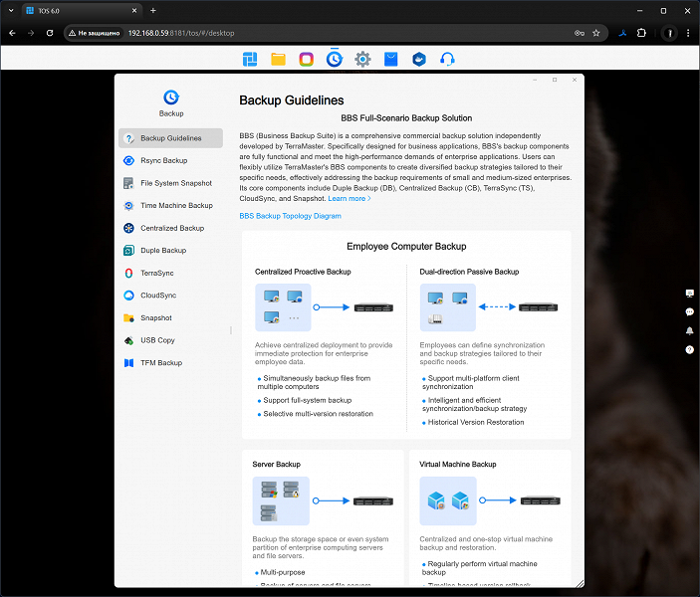Open the browser extensions puzzle icon
This screenshot has width=700, height=597.
click(641, 33)
